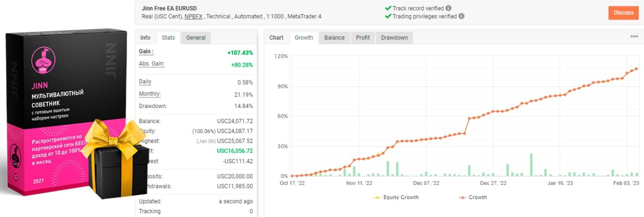Click the +80.28% absolute gain value
The width and height of the screenshot is (644, 217).
[x=242, y=65]
